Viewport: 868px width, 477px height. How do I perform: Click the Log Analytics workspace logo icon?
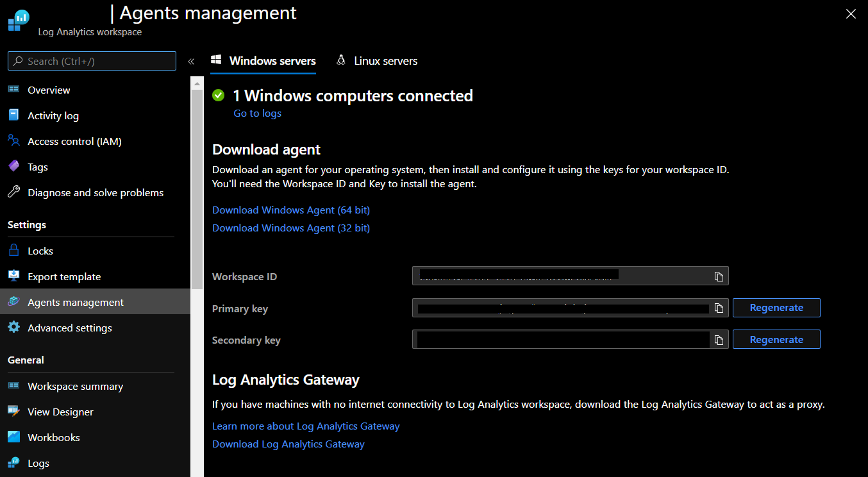tap(19, 21)
